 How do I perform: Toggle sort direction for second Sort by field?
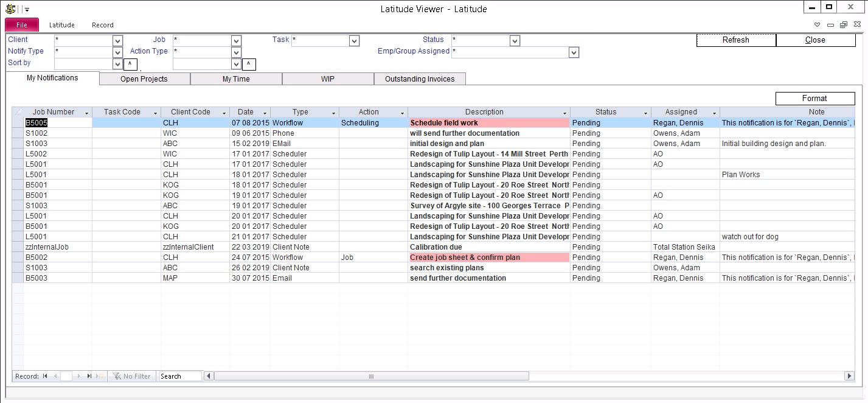tap(249, 64)
